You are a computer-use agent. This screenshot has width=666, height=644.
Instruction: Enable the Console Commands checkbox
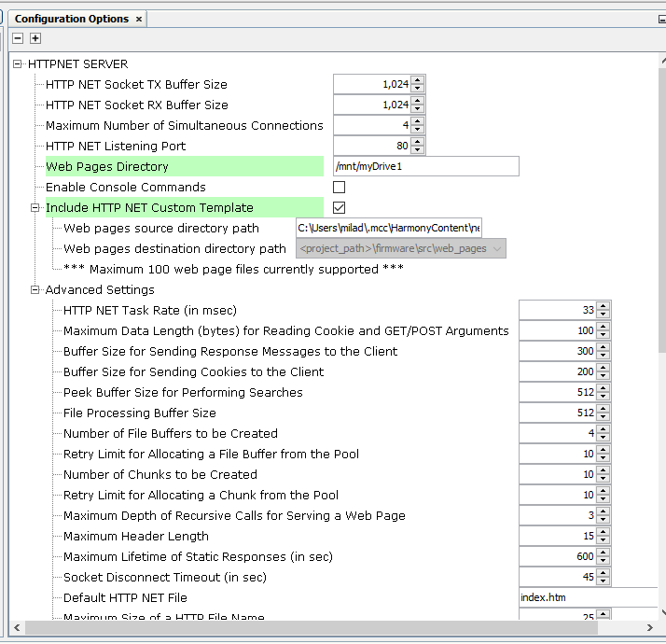[340, 188]
